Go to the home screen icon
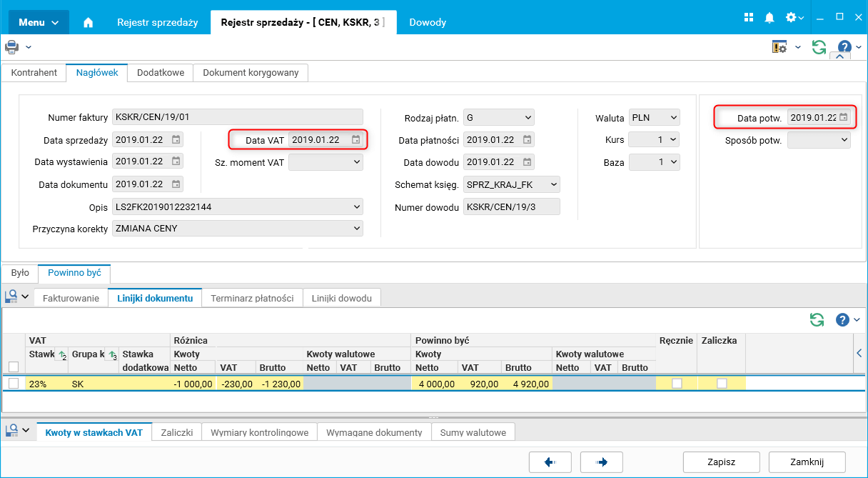This screenshot has height=478, width=868. click(89, 22)
